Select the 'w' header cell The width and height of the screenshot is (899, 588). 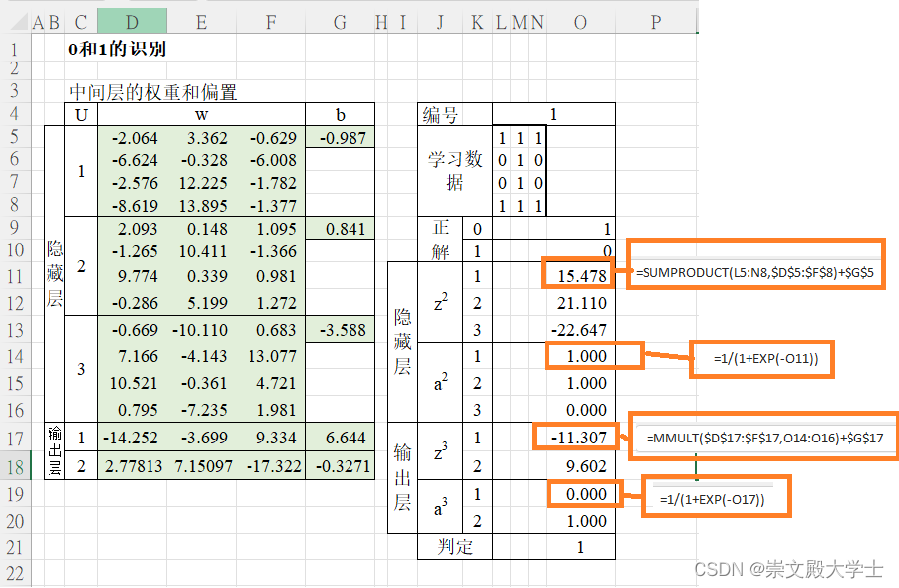point(202,115)
